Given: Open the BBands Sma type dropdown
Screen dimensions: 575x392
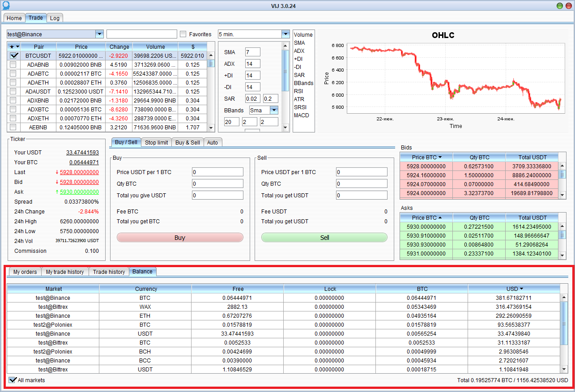Looking at the screenshot, I should click(274, 110).
